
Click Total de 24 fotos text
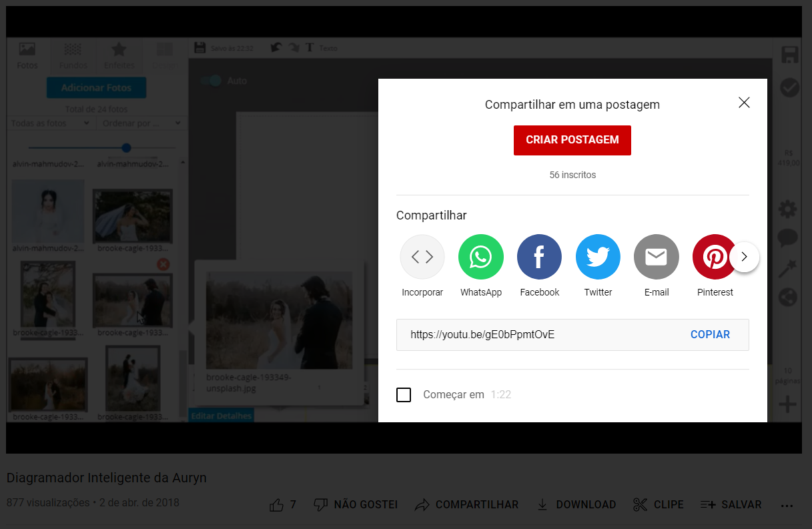coord(96,109)
